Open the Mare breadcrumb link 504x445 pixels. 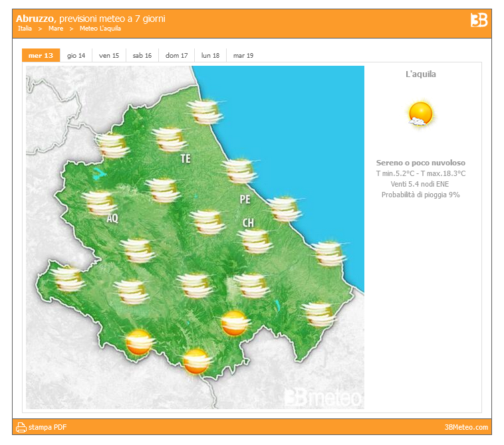(56, 29)
